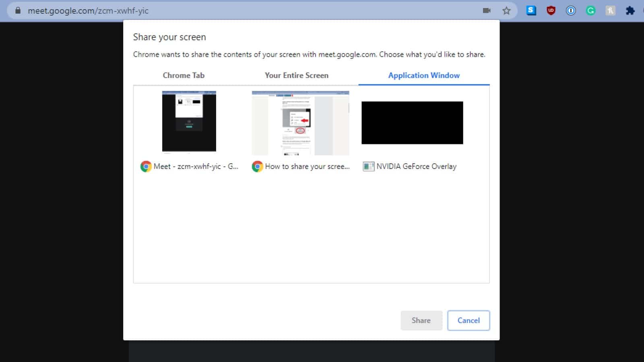Open the blue S extension icon

click(x=531, y=10)
